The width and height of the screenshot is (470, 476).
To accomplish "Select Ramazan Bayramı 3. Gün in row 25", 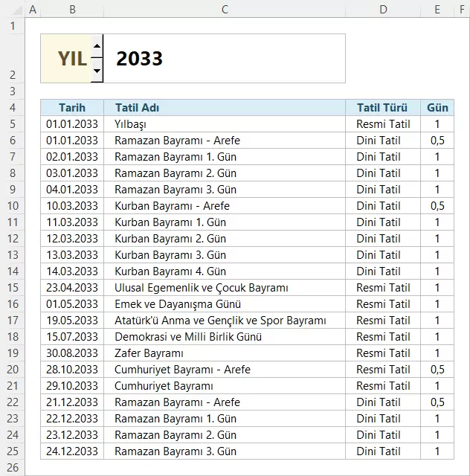I will pos(225,451).
